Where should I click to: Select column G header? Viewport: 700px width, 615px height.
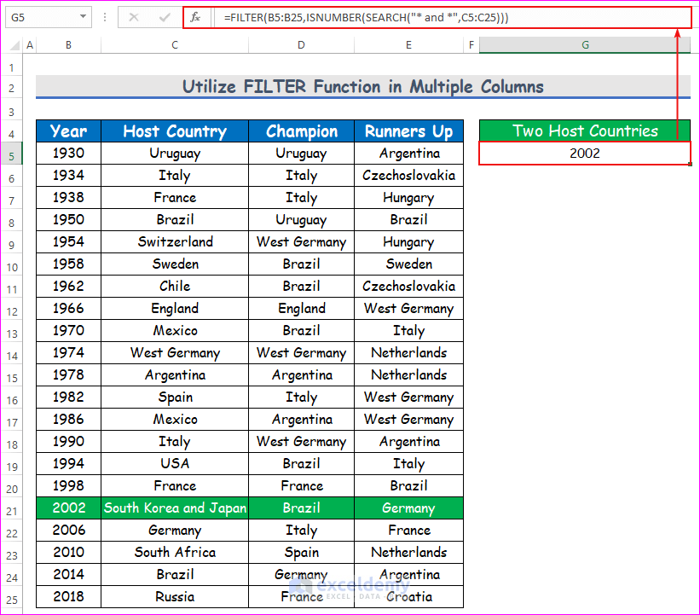(585, 45)
